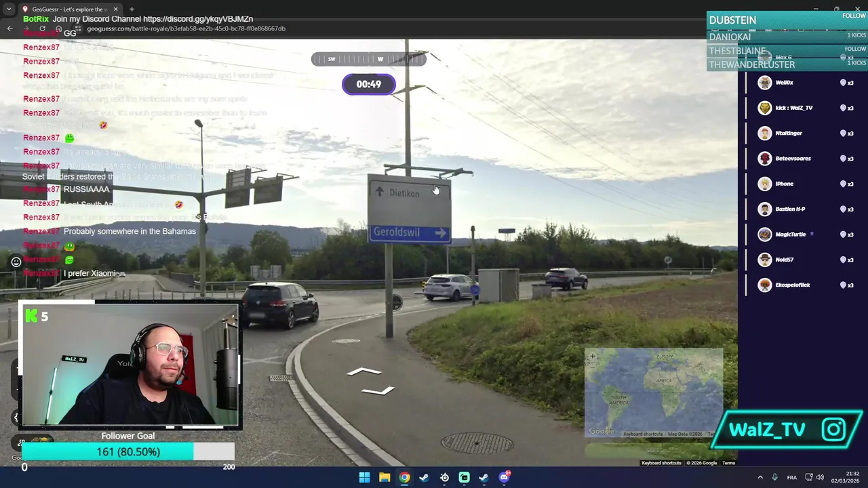This screenshot has width=868, height=488.
Task: Move forward using the upper road arrow
Action: point(364,371)
